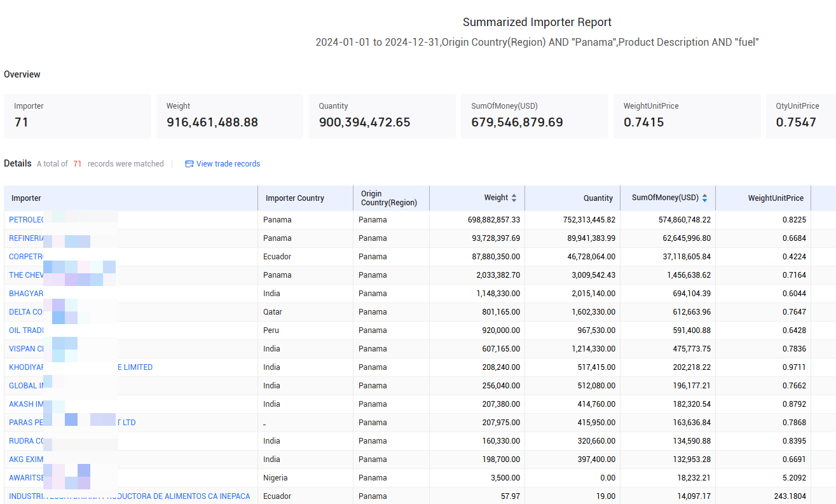This screenshot has width=836, height=504.
Task: Click the Summarized Importer Report title
Action: click(x=537, y=22)
